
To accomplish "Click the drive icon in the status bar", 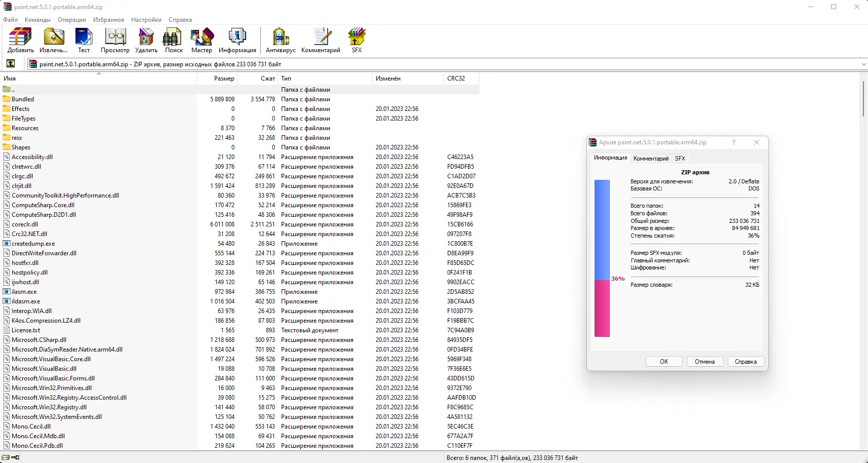I will (6, 458).
